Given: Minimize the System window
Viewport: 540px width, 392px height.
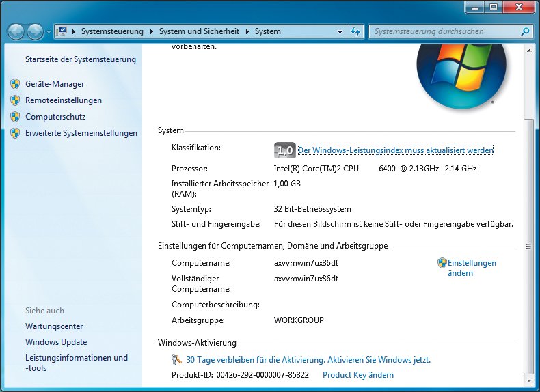Looking at the screenshot, I should 475,7.
